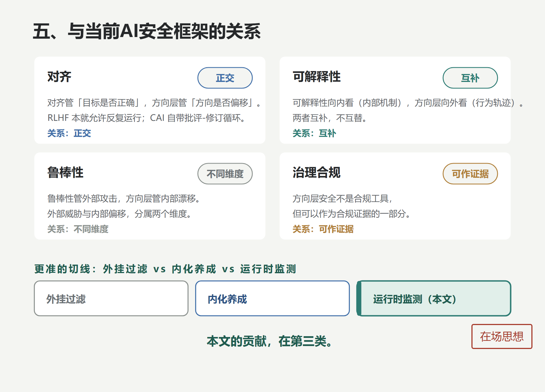Click the line 方向层安全不是合规工具，
The image size is (545, 392).
pos(343,199)
